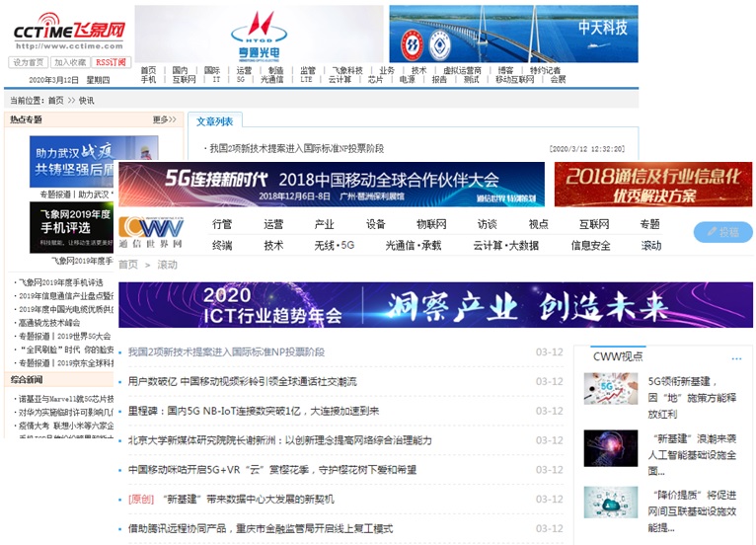Switch to the 文章列表 tab
Image resolution: width=756 pixels, height=545 pixels.
[x=214, y=121]
